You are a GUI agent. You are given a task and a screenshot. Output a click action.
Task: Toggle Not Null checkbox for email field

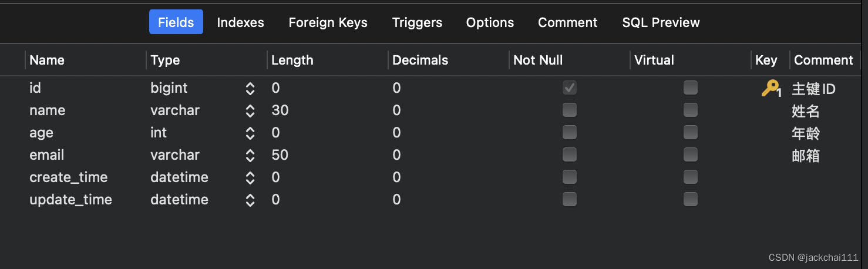pos(569,155)
